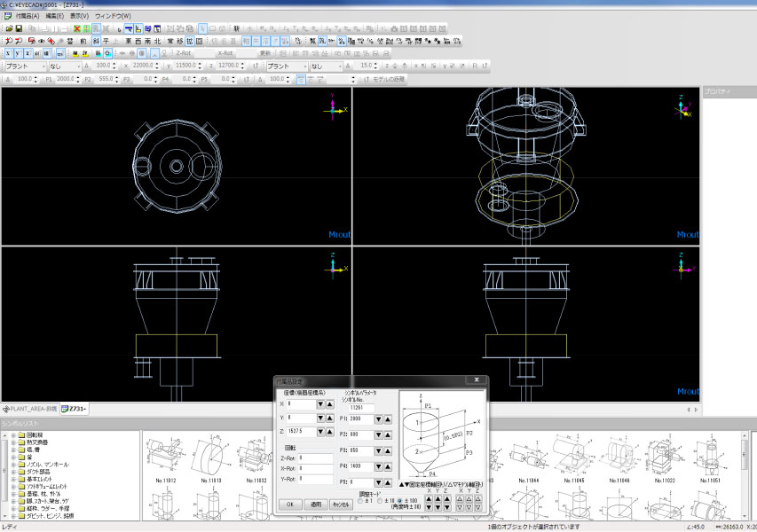Select the 北 north view icon
The image size is (757, 532).
[157, 41]
